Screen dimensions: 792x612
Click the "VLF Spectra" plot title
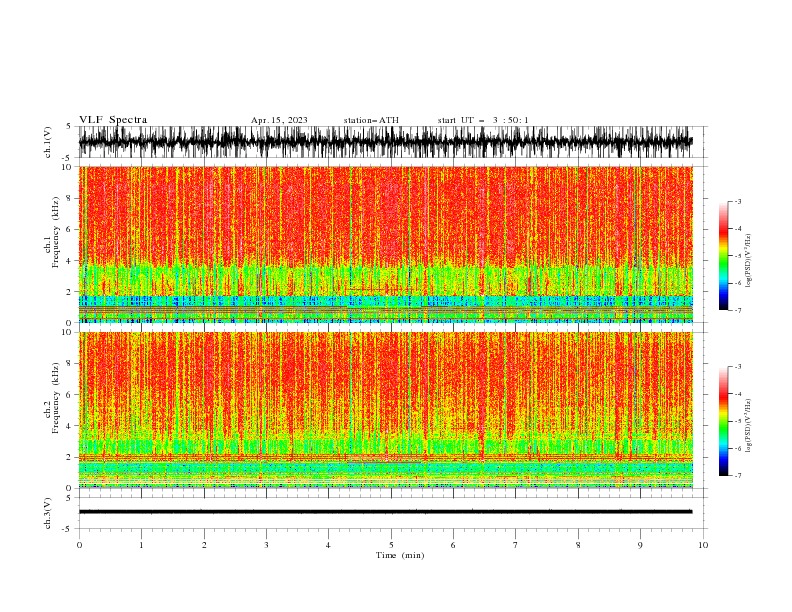coord(113,120)
